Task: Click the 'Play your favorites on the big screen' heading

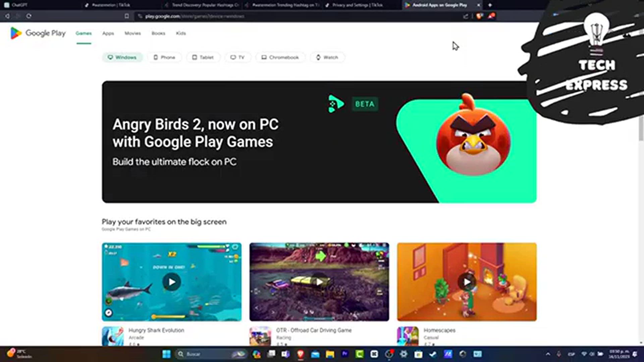Action: coord(164,222)
